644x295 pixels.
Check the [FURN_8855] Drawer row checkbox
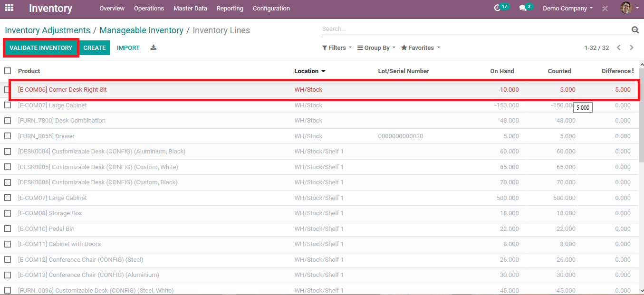[x=8, y=136]
